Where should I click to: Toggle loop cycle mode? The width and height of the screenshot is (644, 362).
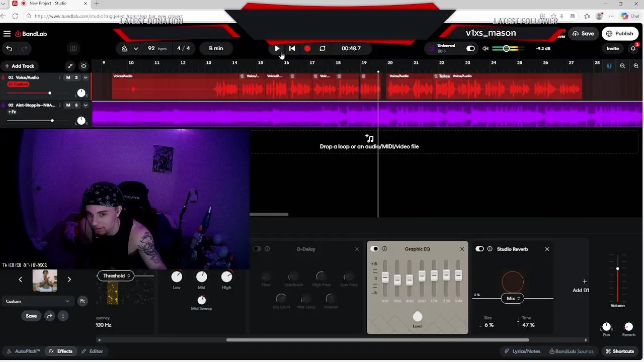[x=323, y=48]
